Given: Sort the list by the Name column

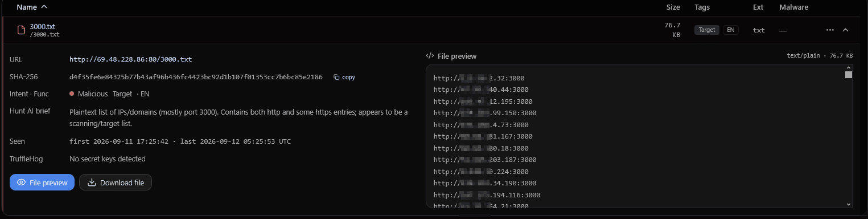Looking at the screenshot, I should coord(32,7).
